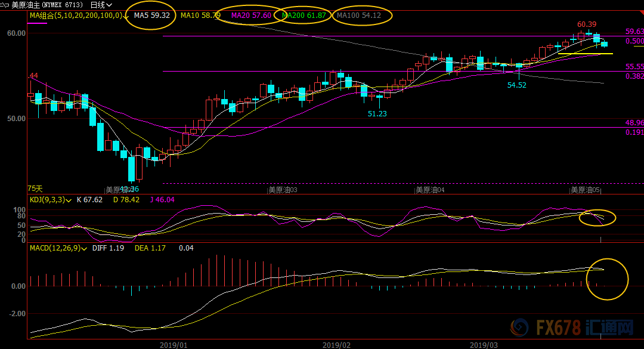Click the 60.39 high price label
The height and width of the screenshot is (349, 644).
[x=587, y=24]
